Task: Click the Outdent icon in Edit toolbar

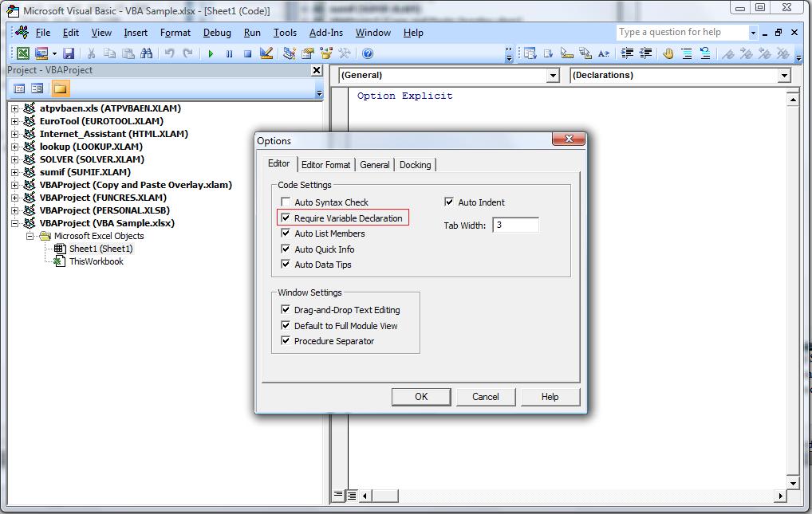Action: 646,53
